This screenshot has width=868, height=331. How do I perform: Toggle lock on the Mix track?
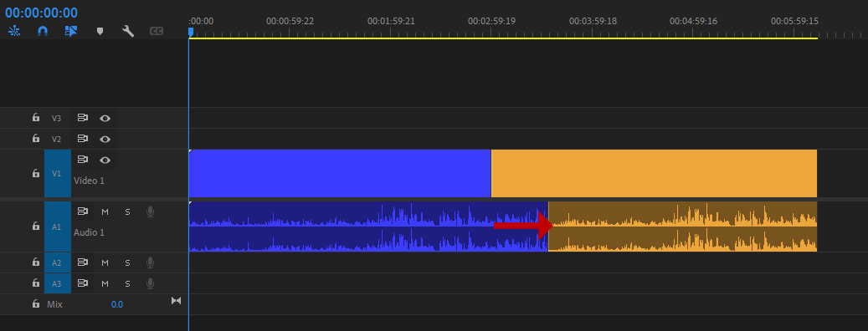pyautogui.click(x=36, y=304)
